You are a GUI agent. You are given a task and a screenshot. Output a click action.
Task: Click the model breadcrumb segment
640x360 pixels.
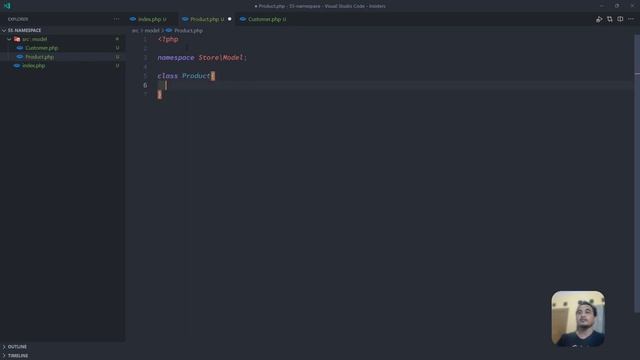point(152,31)
